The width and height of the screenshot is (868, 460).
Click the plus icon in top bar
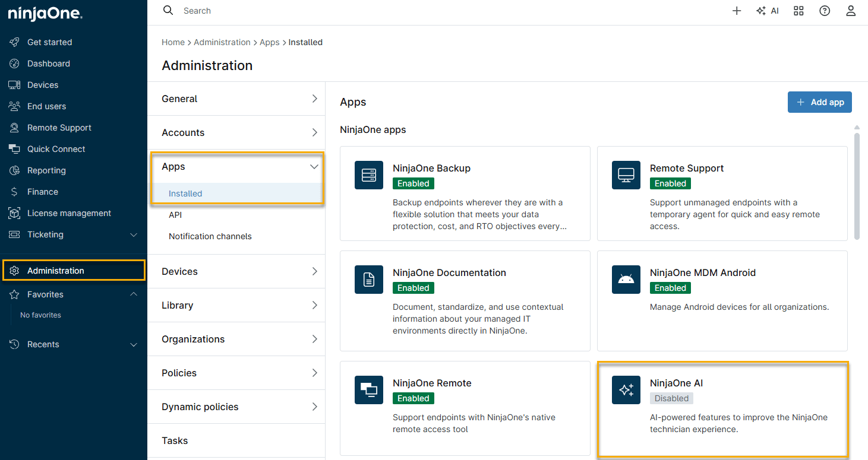pos(737,11)
